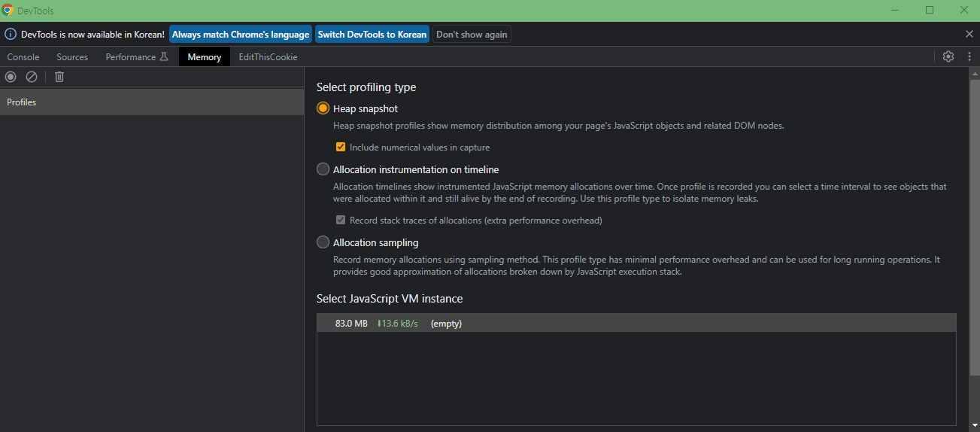Click the info icon in language bar

pyautogui.click(x=11, y=34)
